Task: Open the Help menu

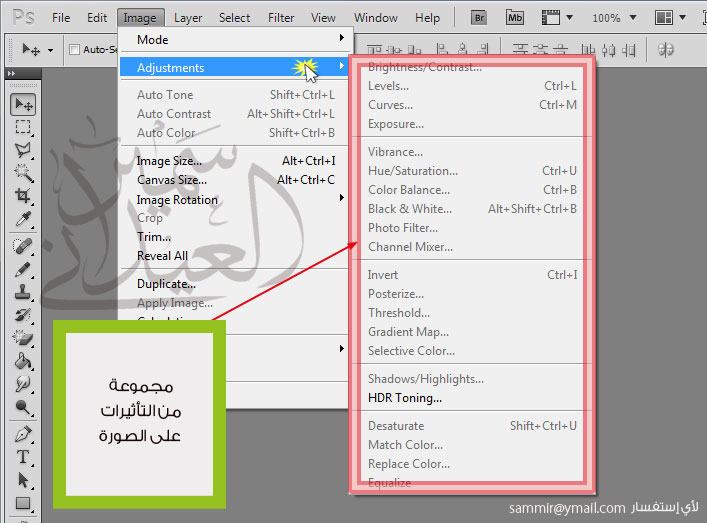Action: (x=427, y=18)
